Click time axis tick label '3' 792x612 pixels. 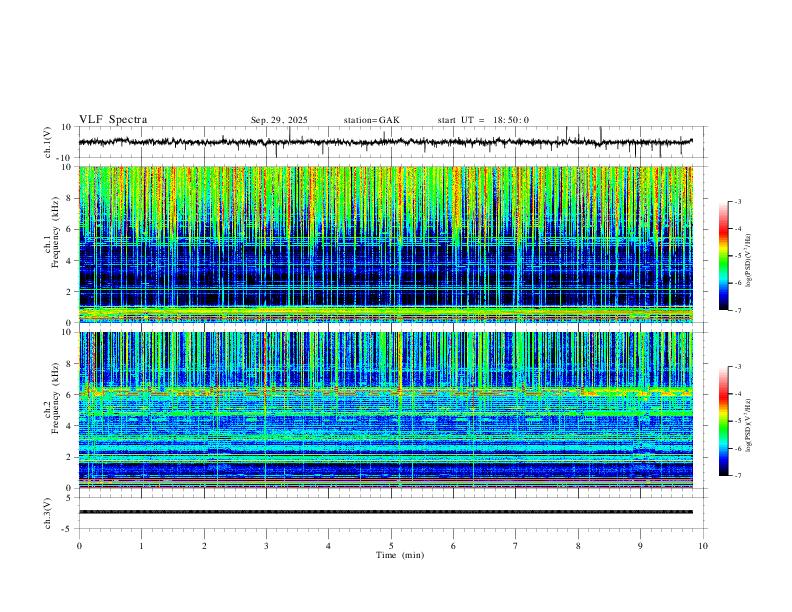266,546
